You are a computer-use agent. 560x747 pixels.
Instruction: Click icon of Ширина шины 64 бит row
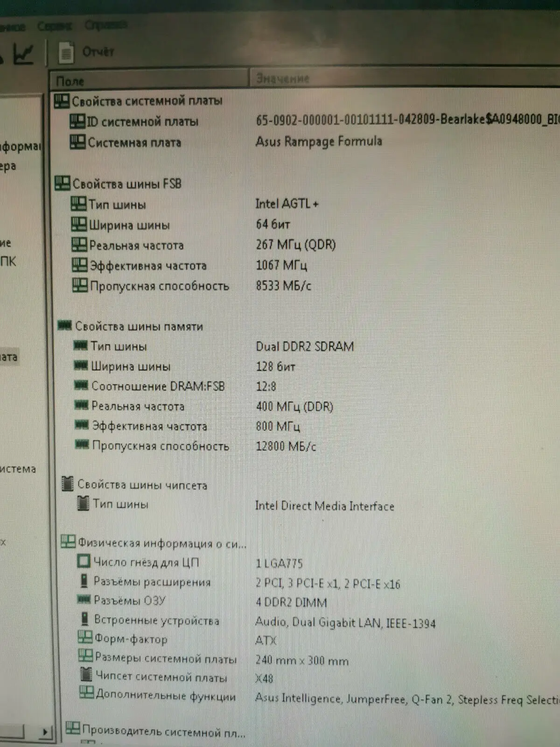(79, 224)
